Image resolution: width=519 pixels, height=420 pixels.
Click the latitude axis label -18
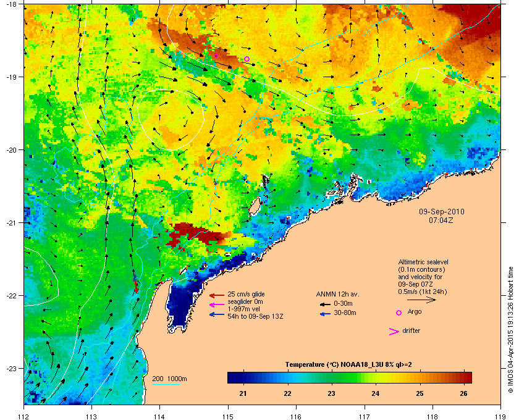[11, 4]
